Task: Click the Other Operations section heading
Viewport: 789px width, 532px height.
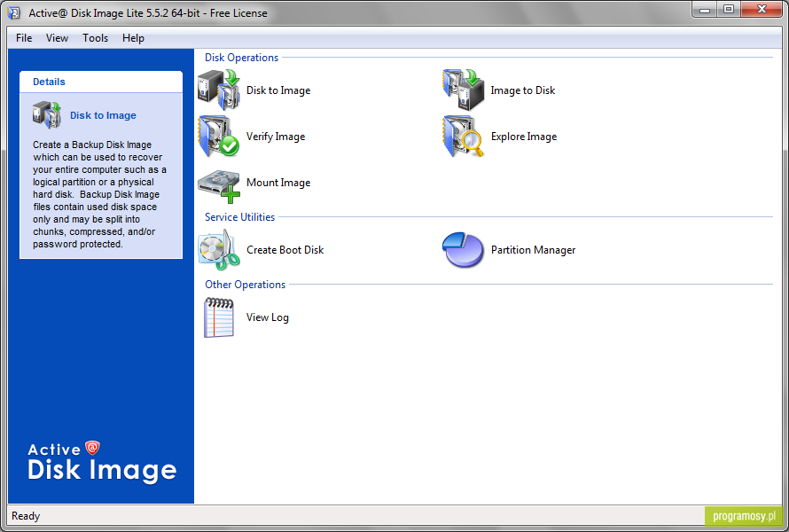Action: 245,285
